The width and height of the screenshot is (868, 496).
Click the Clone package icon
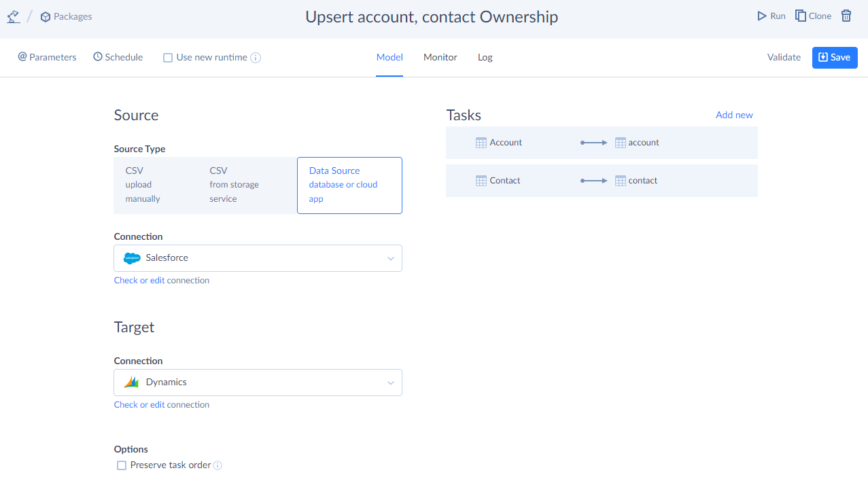(801, 16)
